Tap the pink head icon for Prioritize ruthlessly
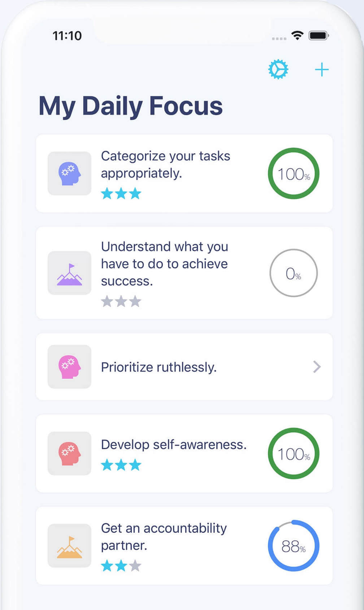The image size is (364, 610). click(x=69, y=367)
